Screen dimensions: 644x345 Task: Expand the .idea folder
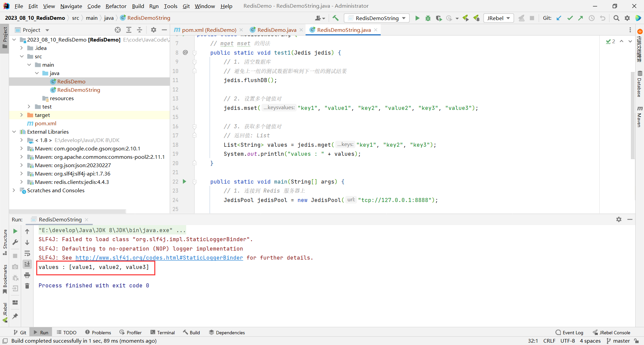tap(21, 48)
